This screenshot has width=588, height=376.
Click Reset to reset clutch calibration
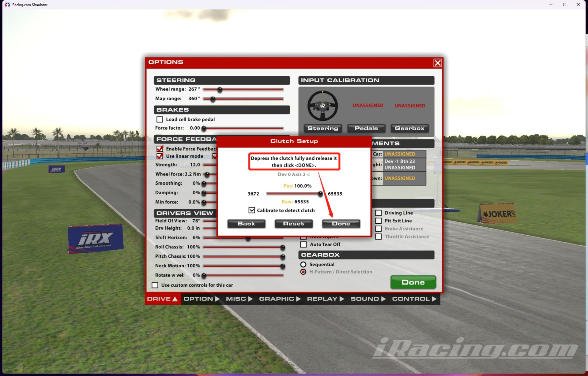point(294,223)
